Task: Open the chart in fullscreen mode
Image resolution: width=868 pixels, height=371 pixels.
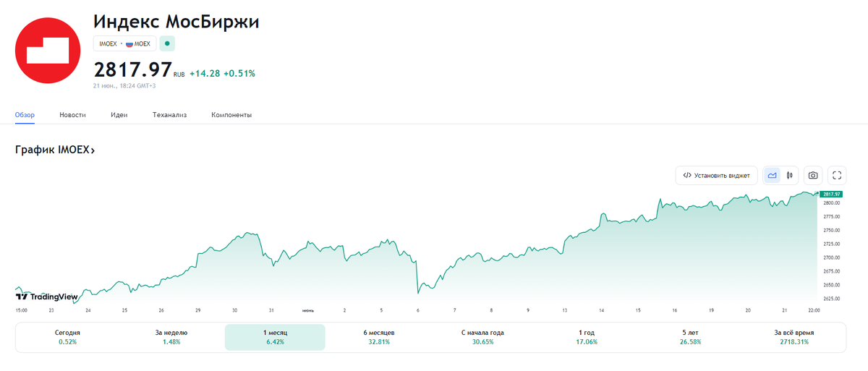Action: (837, 175)
